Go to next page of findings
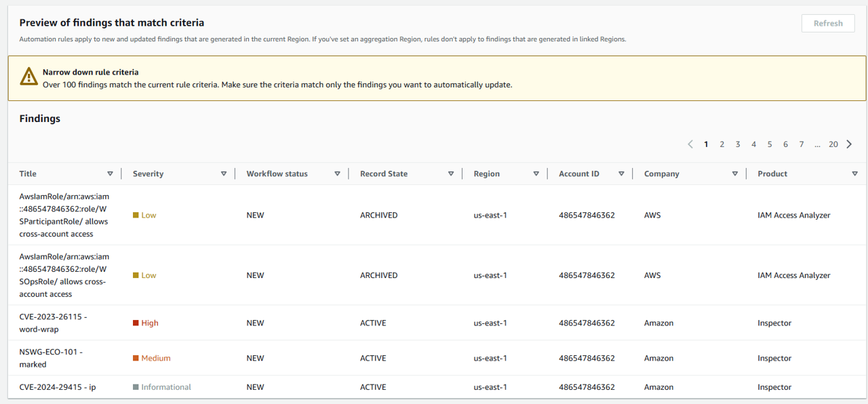 pos(849,144)
